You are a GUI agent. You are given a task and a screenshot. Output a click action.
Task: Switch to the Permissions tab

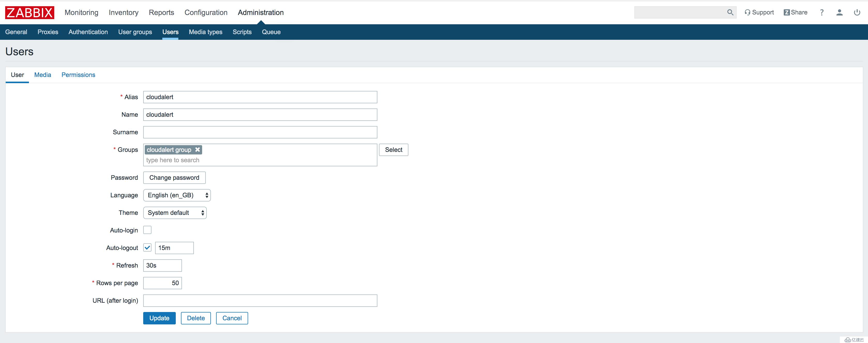(78, 74)
